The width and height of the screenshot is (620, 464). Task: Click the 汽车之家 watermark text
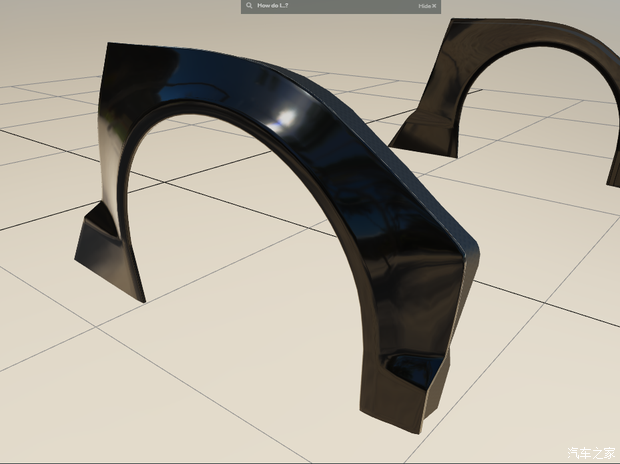588,451
